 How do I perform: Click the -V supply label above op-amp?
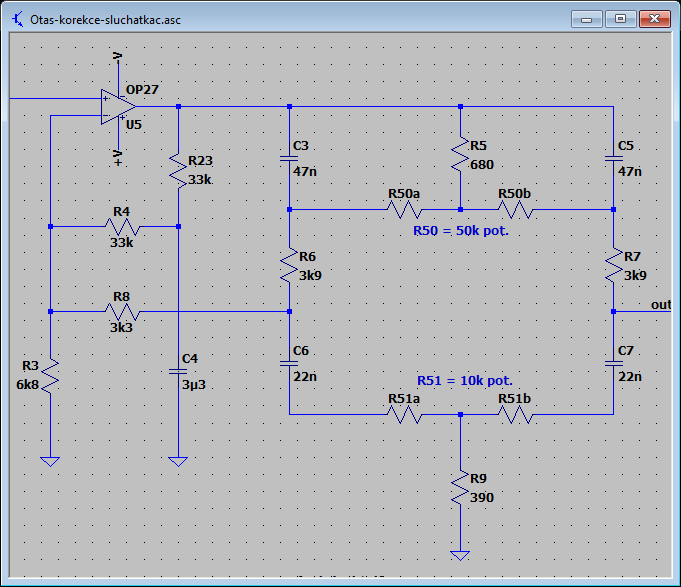pos(118,57)
